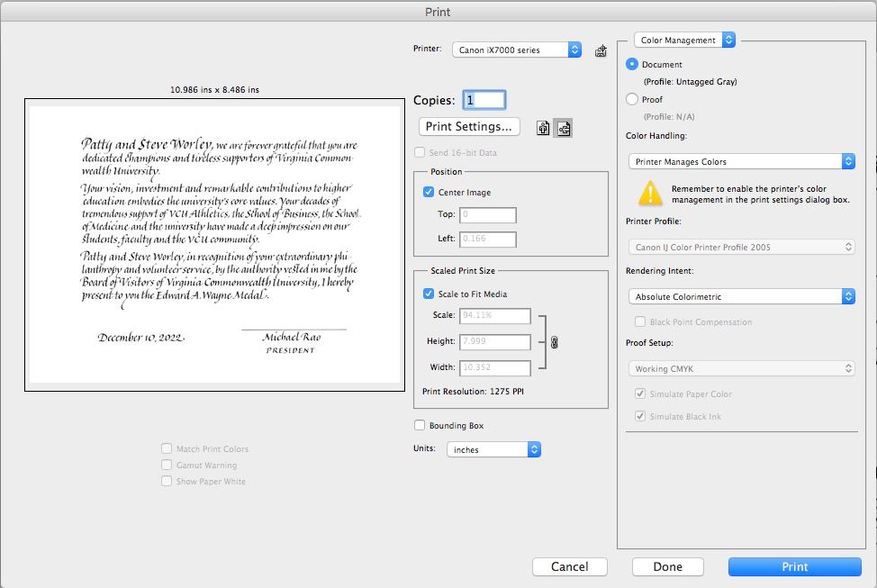
Task: Open the Color Management section menu
Action: point(685,40)
